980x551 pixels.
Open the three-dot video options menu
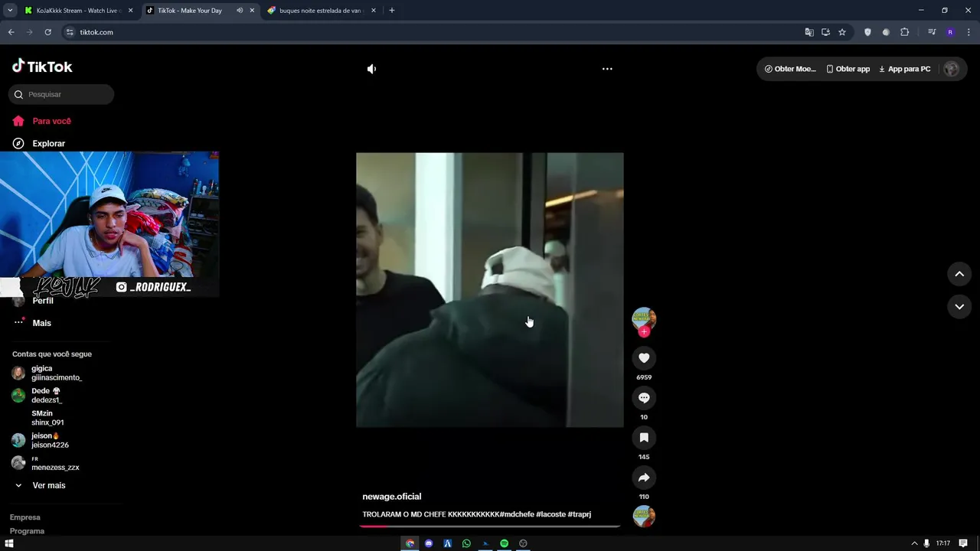click(607, 69)
